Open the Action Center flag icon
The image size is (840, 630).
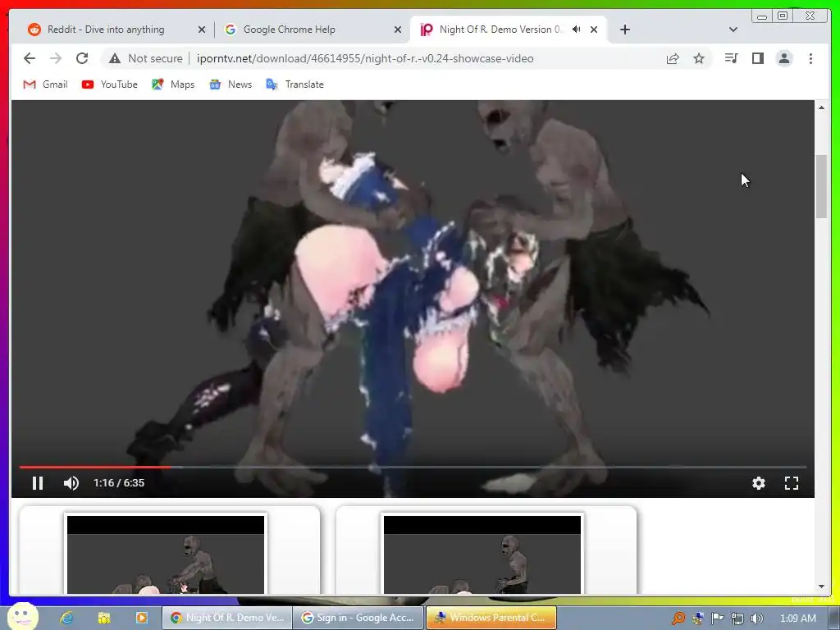point(717,619)
